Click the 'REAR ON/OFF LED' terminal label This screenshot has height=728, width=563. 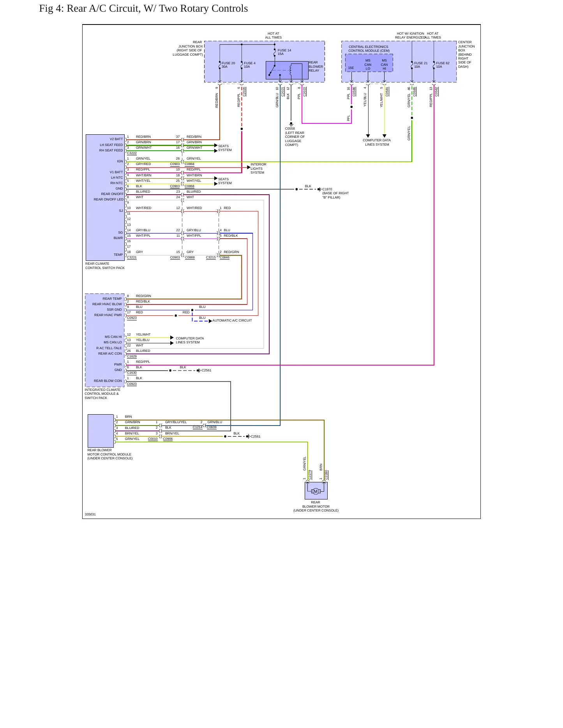(x=109, y=199)
